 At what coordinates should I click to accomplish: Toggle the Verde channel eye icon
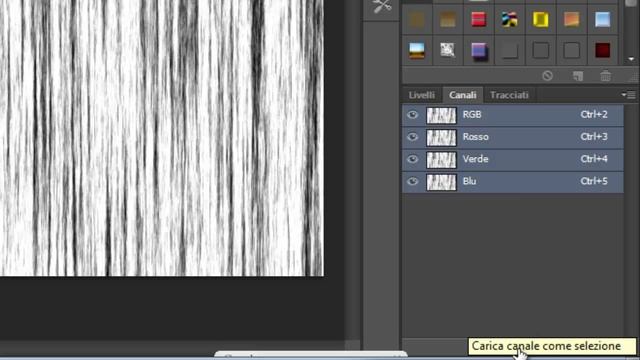pyautogui.click(x=412, y=159)
